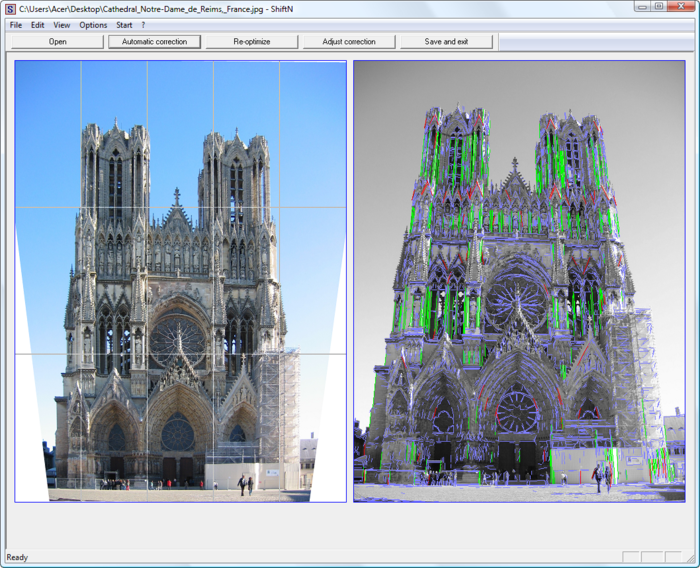Run Automatic correction

pos(155,42)
